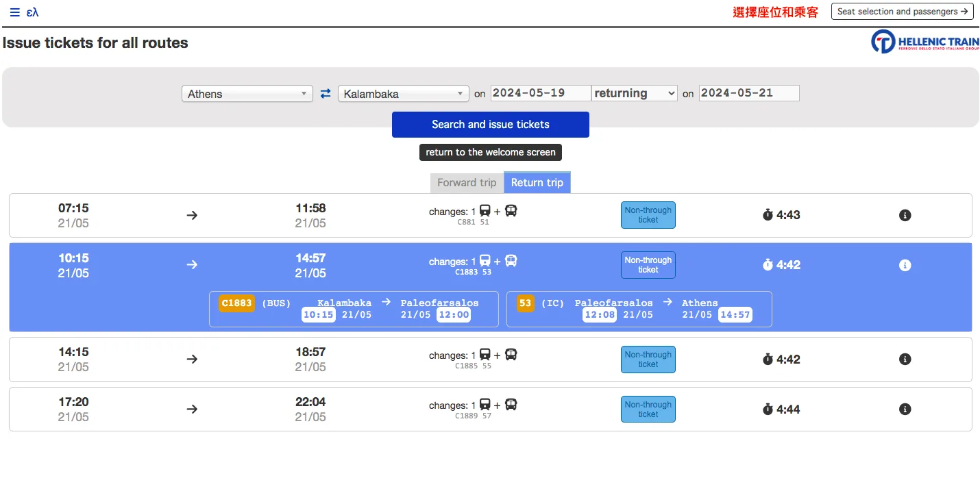Open the hamburger menu icon
980x491 pixels.
[14, 12]
